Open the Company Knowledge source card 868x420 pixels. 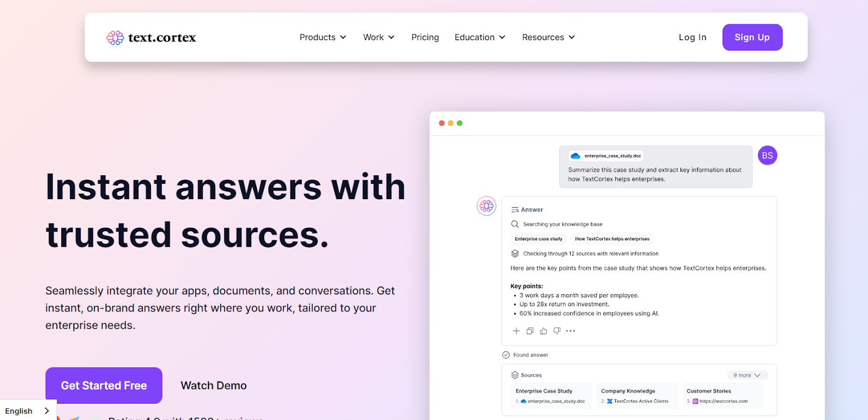tap(637, 396)
